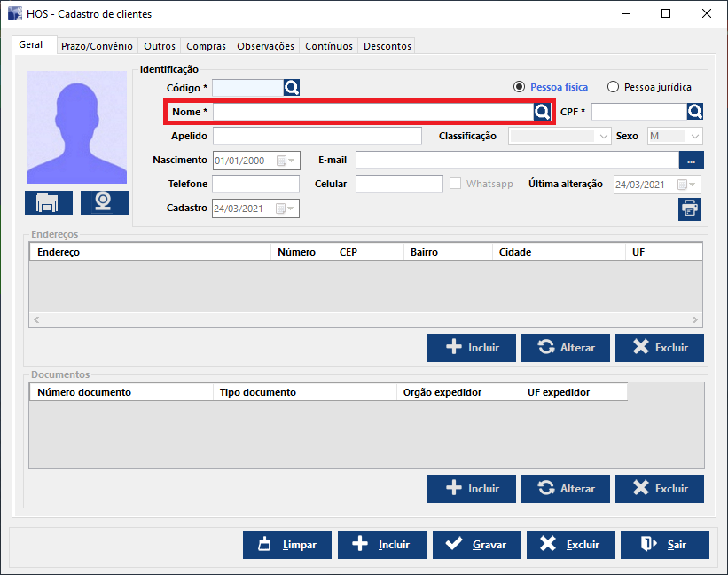The image size is (728, 575).
Task: Select the Pessoa jurídica radio button
Action: tap(613, 87)
